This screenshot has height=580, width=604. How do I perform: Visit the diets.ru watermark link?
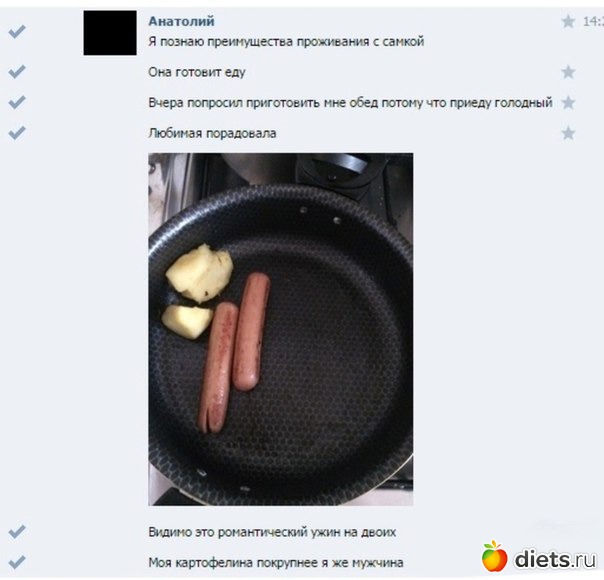(555, 559)
